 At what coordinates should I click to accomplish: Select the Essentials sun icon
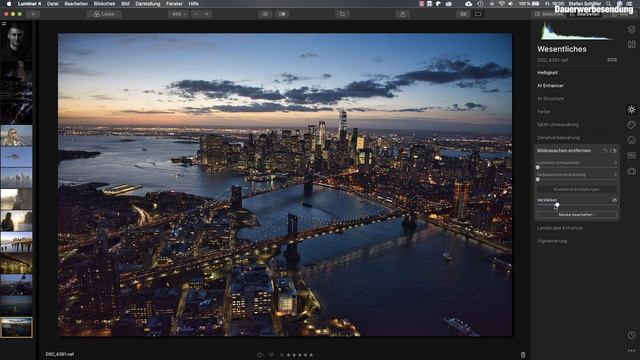click(x=631, y=109)
